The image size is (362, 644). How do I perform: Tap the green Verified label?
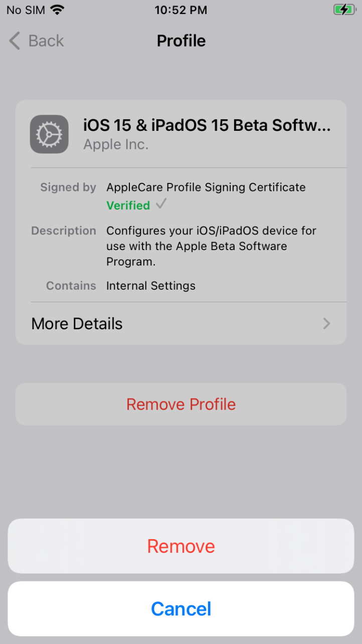128,205
